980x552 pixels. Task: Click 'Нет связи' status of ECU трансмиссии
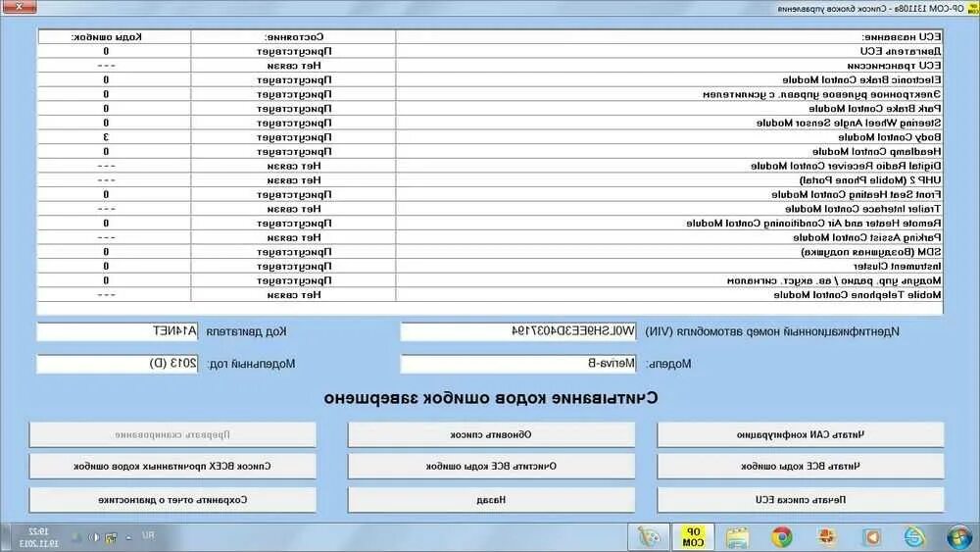coord(294,66)
